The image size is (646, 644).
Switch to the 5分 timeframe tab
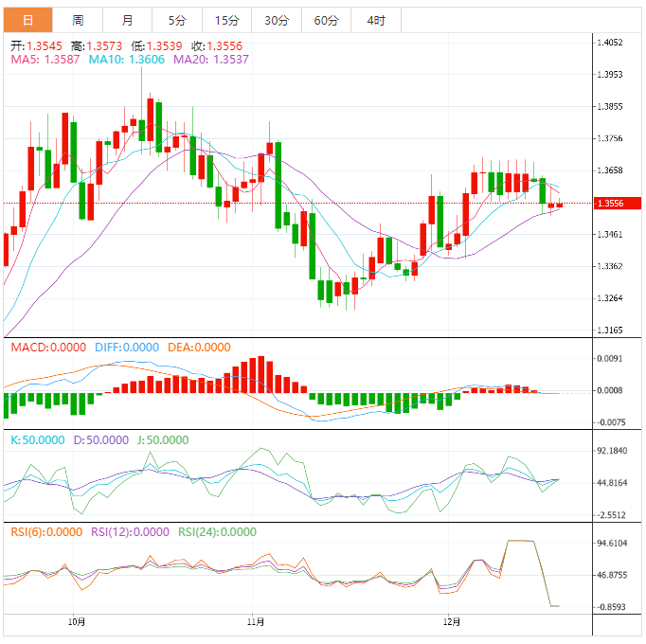pos(177,20)
